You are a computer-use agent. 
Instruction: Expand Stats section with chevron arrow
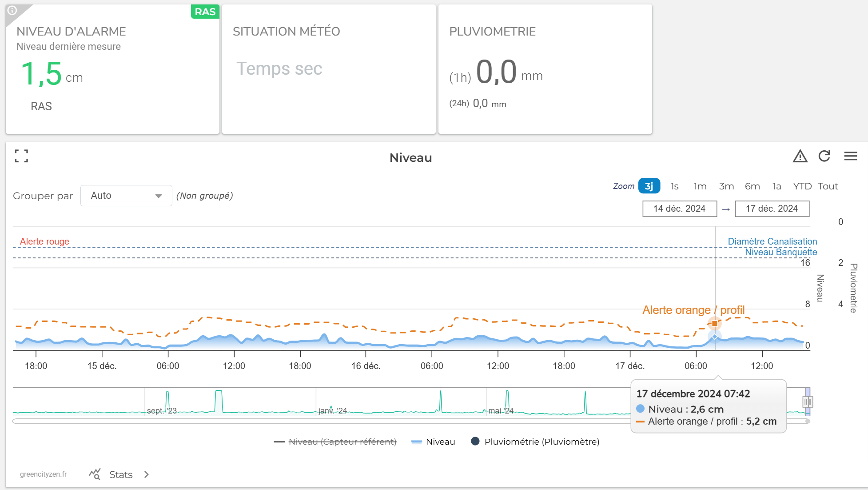coord(147,474)
